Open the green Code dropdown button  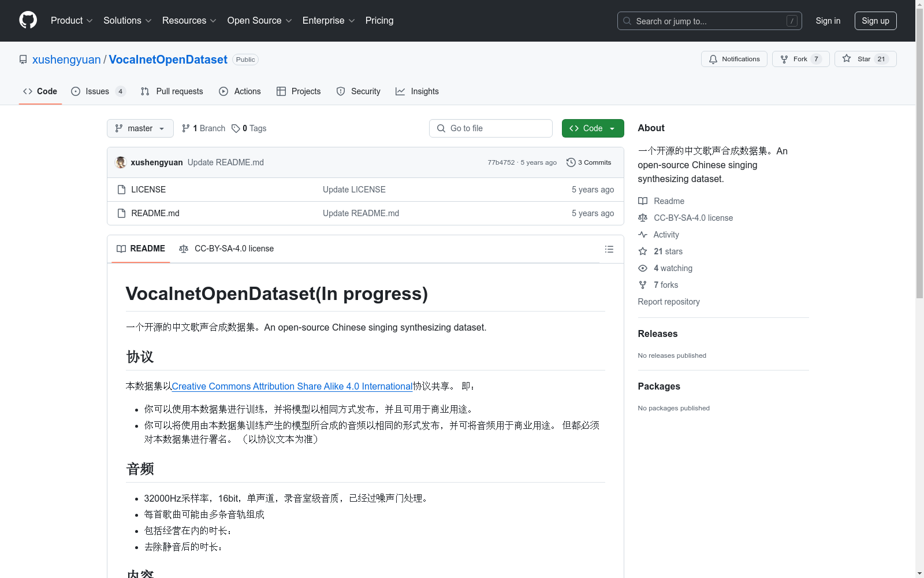(x=593, y=128)
